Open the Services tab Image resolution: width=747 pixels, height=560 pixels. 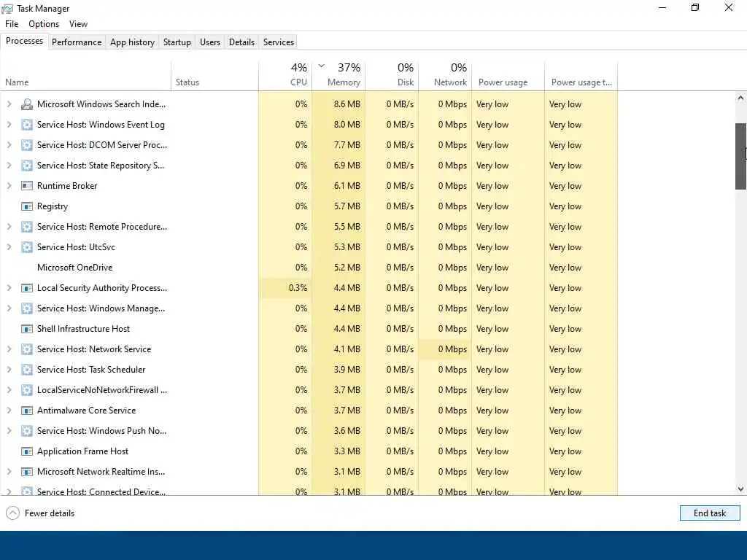tap(279, 42)
